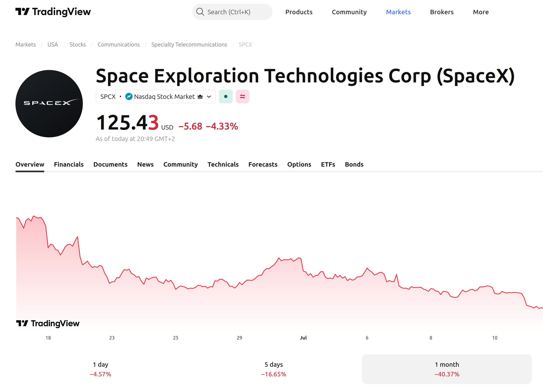The height and width of the screenshot is (392, 543).
Task: Switch to the Technicals tab
Action: click(x=223, y=164)
